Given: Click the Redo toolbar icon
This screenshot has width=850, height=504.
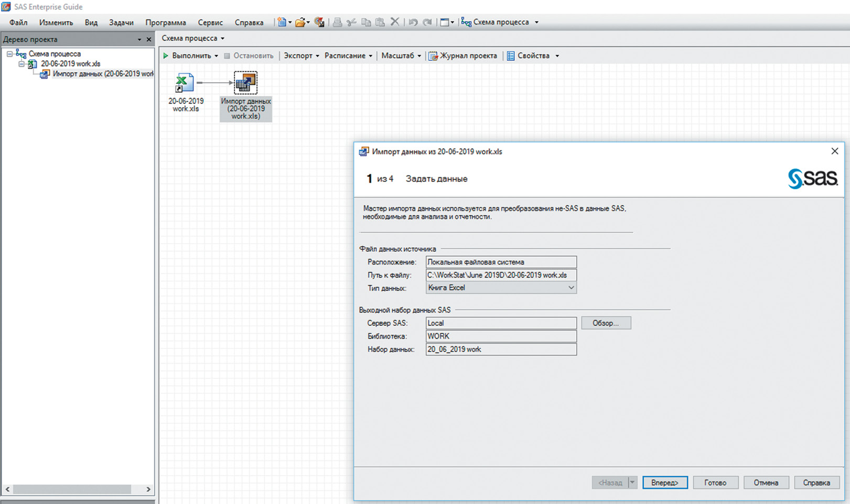Looking at the screenshot, I should pos(427,22).
